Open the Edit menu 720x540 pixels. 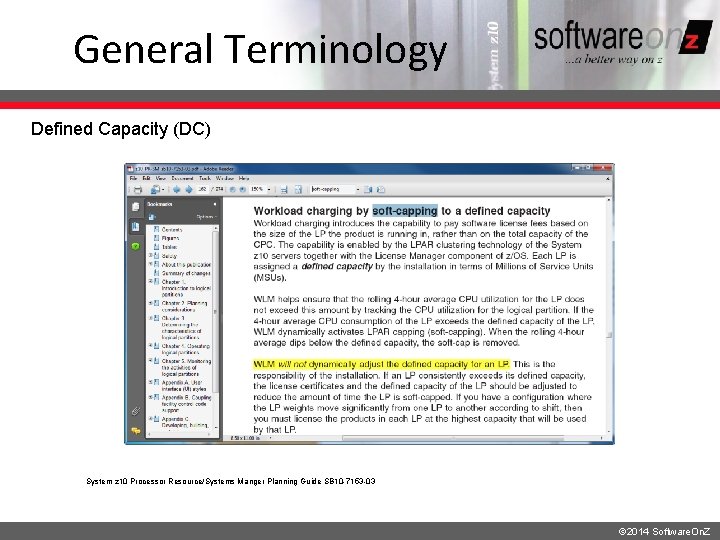coord(146,178)
